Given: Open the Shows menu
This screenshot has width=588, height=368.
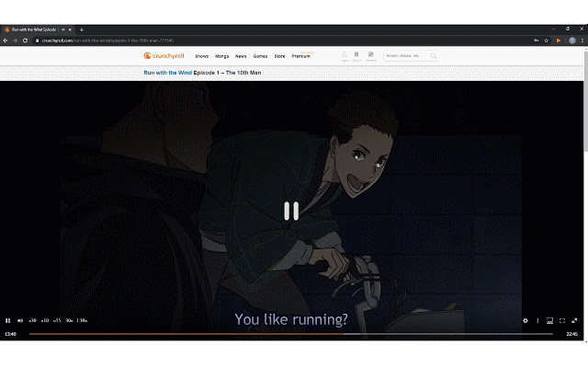Looking at the screenshot, I should [x=202, y=56].
